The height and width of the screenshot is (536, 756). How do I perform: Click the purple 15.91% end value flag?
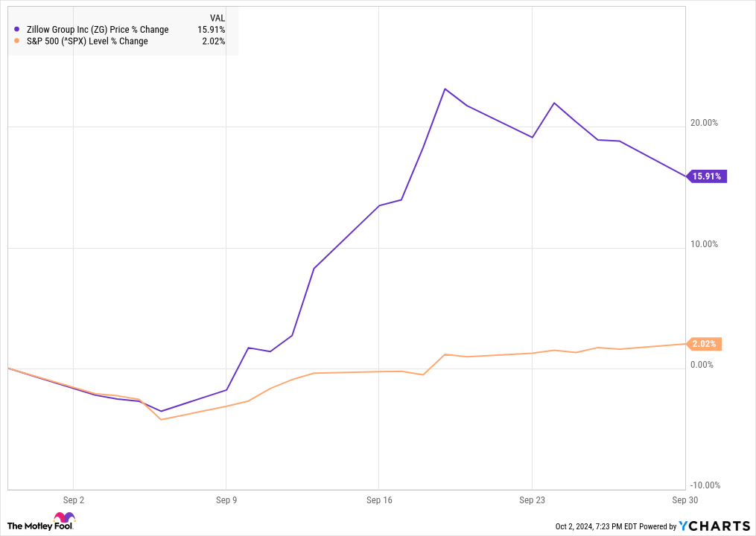pos(706,176)
